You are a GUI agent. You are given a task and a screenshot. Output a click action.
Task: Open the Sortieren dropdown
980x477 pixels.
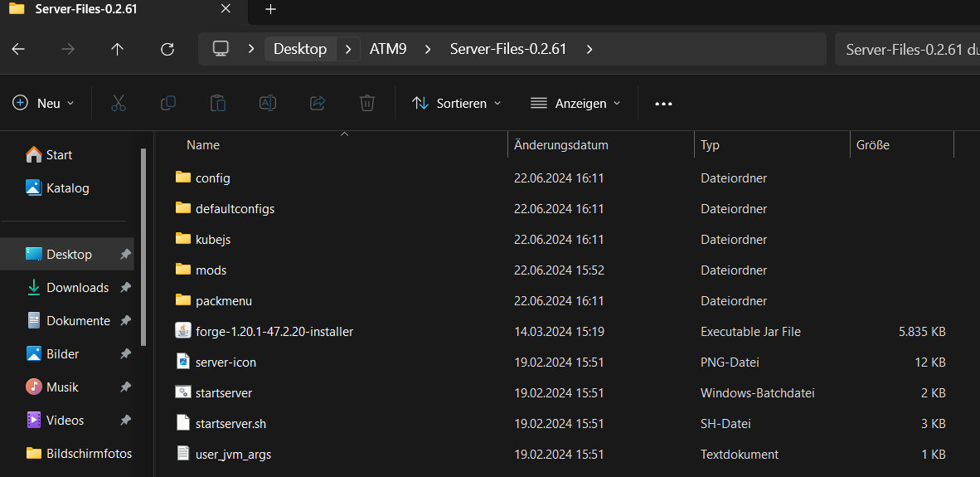[x=456, y=103]
